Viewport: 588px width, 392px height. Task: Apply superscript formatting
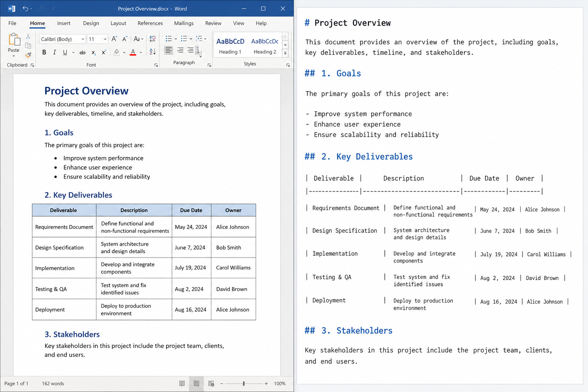(x=104, y=52)
